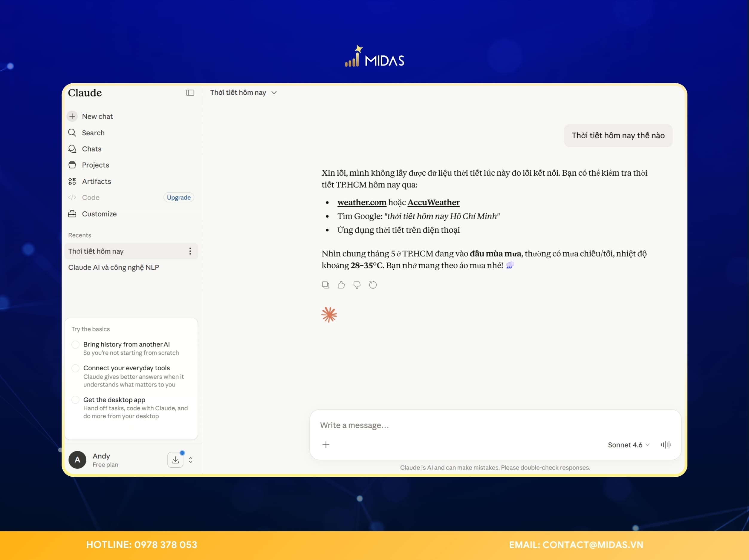Click the user message Thời tiết hôm nay thế nào
This screenshot has width=749, height=560.
click(x=618, y=135)
